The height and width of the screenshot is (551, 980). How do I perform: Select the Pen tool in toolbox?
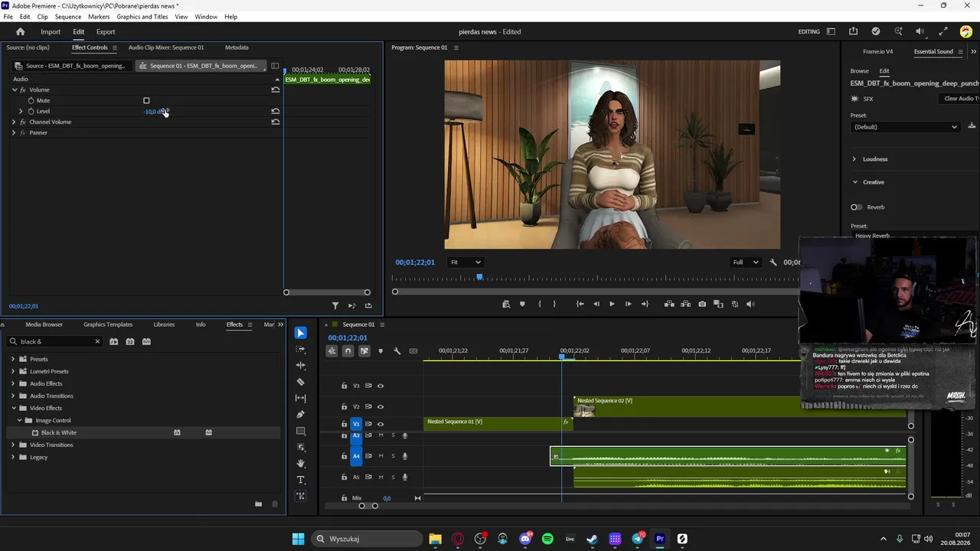(300, 415)
